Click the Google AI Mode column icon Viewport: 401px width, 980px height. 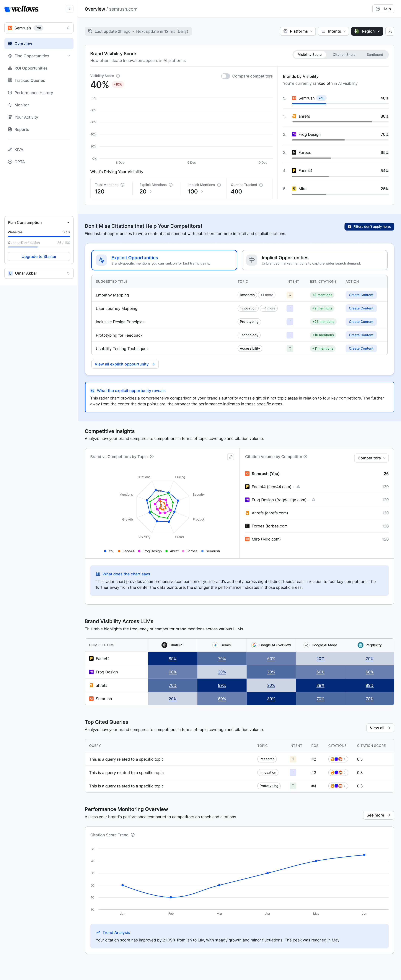[306, 645]
